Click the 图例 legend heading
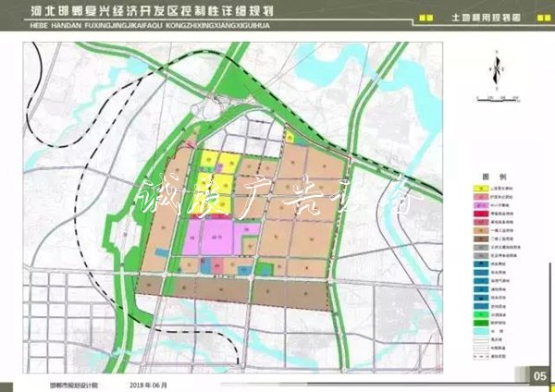Image resolution: width=555 pixels, height=392 pixels. tap(492, 174)
